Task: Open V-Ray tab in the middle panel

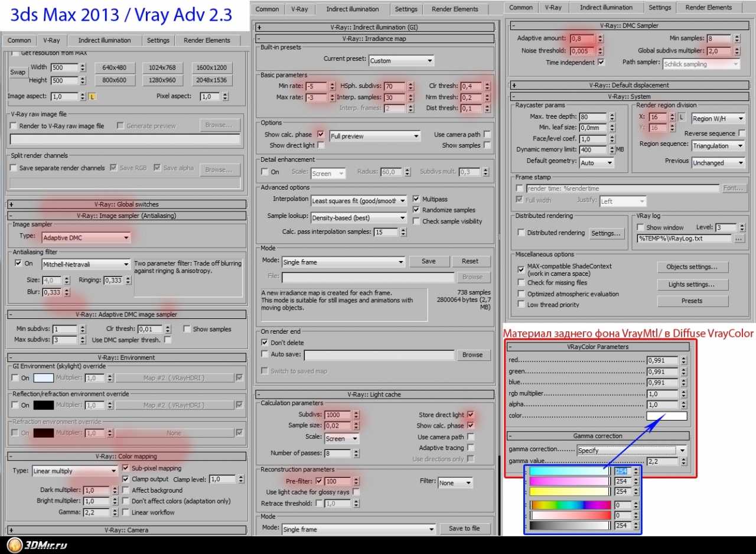Action: (300, 9)
